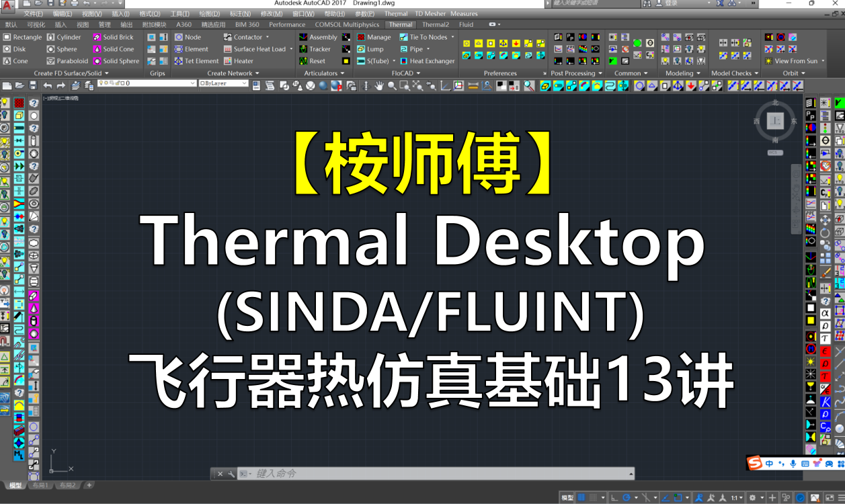The height and width of the screenshot is (504, 845).
Task: Create a Node in network
Action: (188, 37)
